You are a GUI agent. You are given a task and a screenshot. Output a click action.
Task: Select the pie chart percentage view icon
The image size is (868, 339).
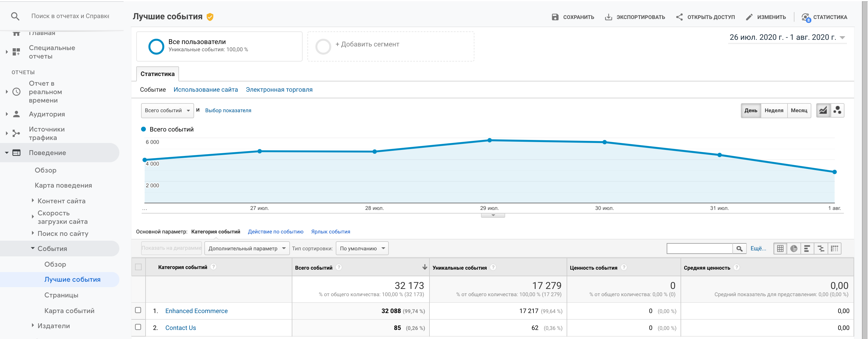794,249
